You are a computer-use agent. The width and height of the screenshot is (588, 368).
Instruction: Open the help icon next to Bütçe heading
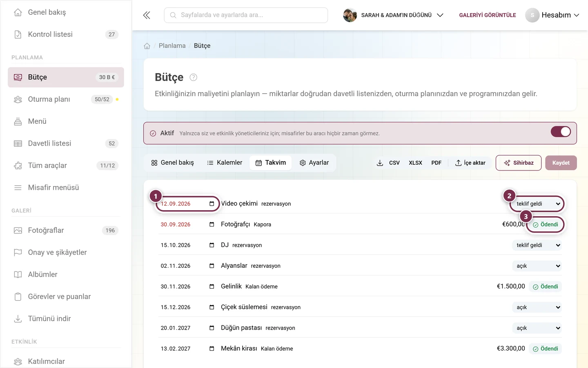click(194, 77)
